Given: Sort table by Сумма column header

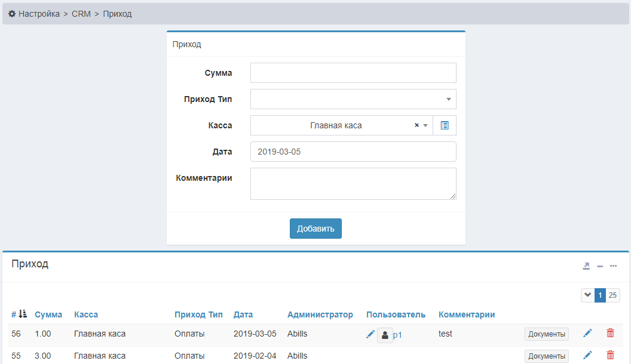Looking at the screenshot, I should pyautogui.click(x=48, y=314).
